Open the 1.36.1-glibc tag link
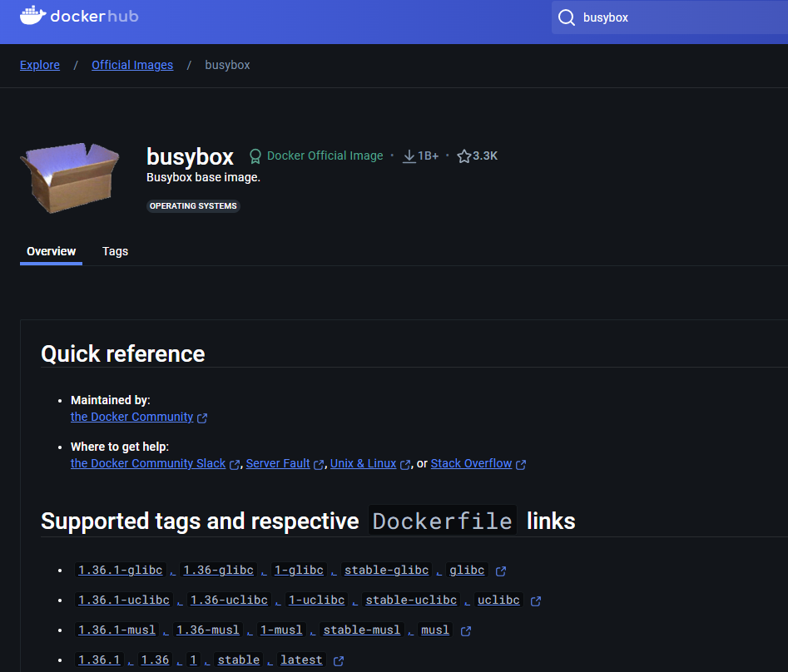This screenshot has width=788, height=672. pos(120,570)
